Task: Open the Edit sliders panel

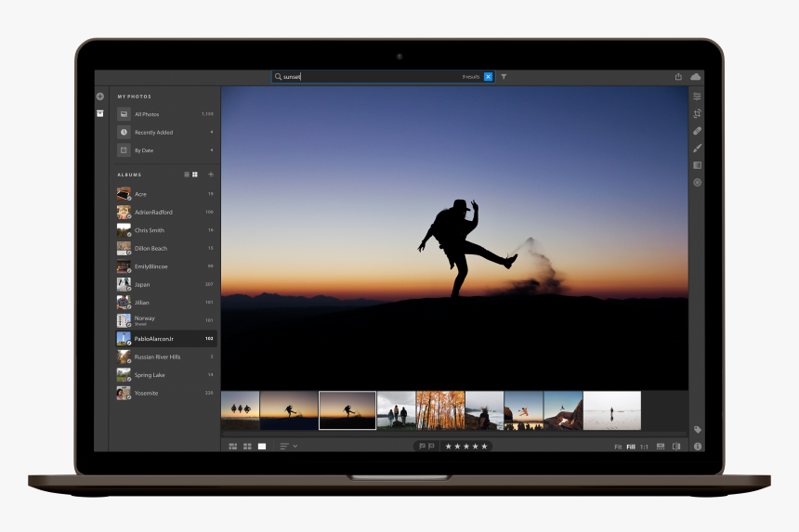Action: pyautogui.click(x=697, y=97)
